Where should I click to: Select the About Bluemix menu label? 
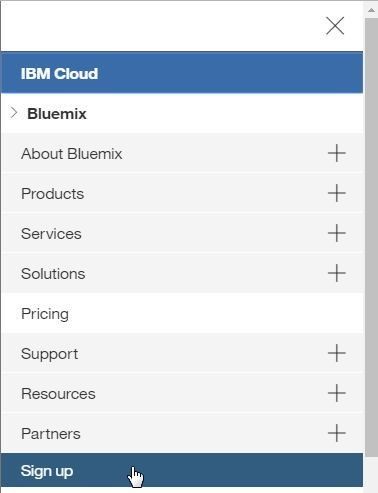click(x=72, y=154)
